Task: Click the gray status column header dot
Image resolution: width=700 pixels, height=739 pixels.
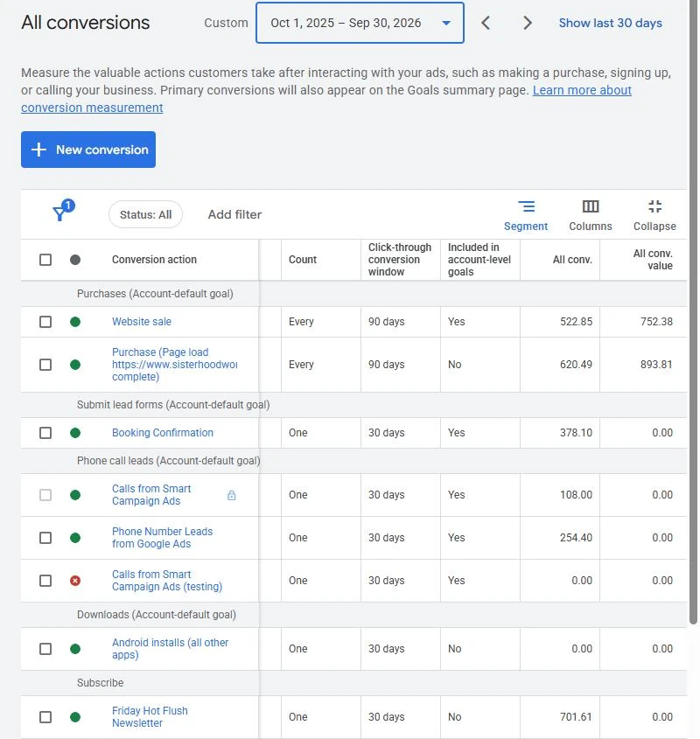Action: click(x=75, y=260)
